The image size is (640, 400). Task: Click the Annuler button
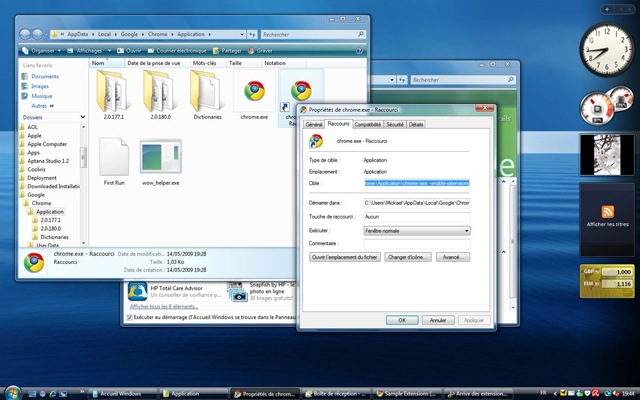tap(438, 320)
